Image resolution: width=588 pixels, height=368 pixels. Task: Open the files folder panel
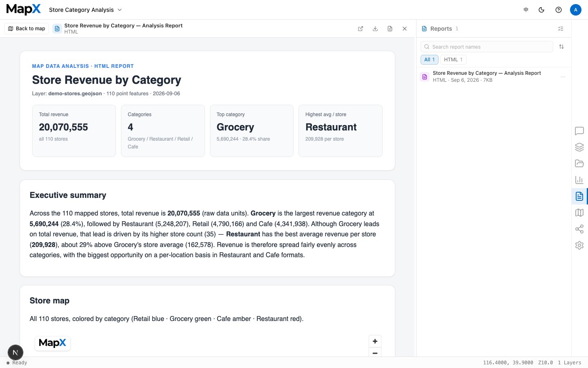pyautogui.click(x=579, y=164)
